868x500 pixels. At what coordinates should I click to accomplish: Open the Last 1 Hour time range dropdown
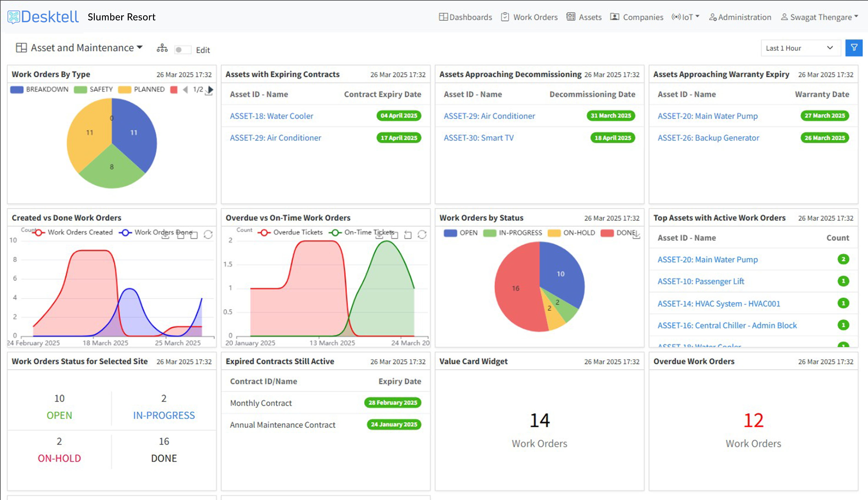tap(800, 48)
